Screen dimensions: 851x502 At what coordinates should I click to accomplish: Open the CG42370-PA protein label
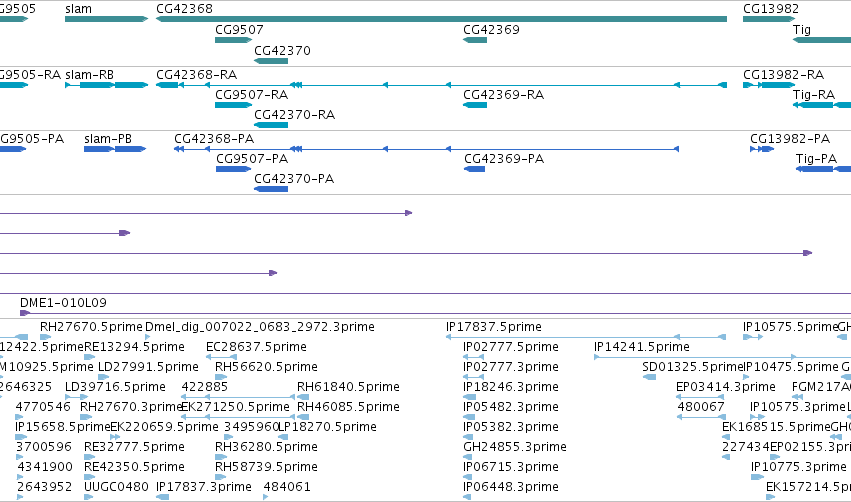(x=294, y=179)
